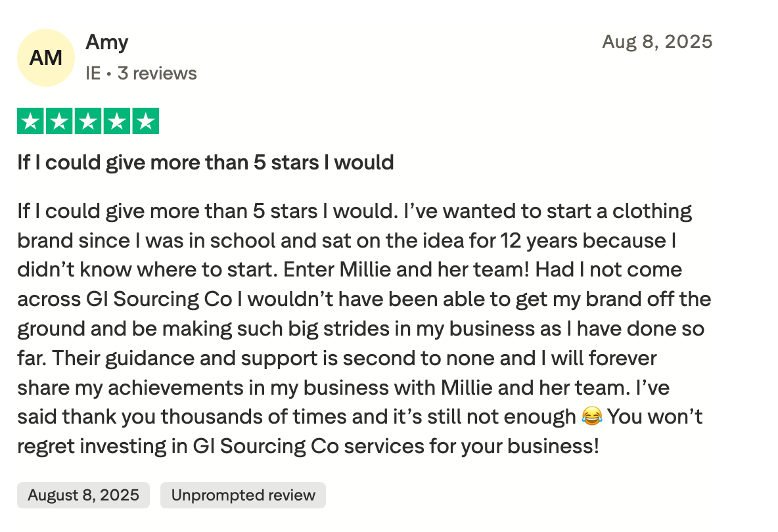778x532 pixels.
Task: Click the 'clothing' word in first line
Action: coord(652,211)
